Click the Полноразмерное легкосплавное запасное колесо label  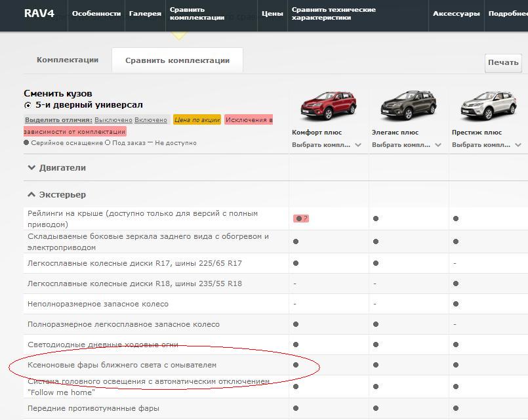click(x=123, y=324)
